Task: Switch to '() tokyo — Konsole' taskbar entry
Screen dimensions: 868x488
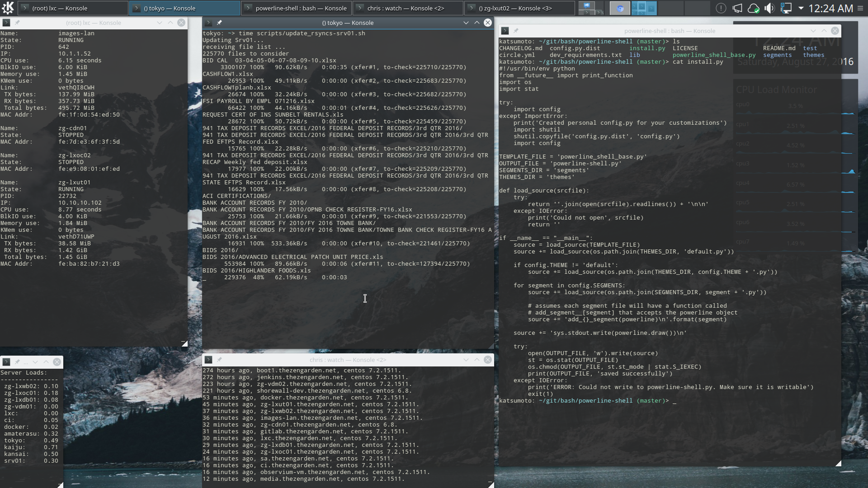Action: [x=184, y=8]
